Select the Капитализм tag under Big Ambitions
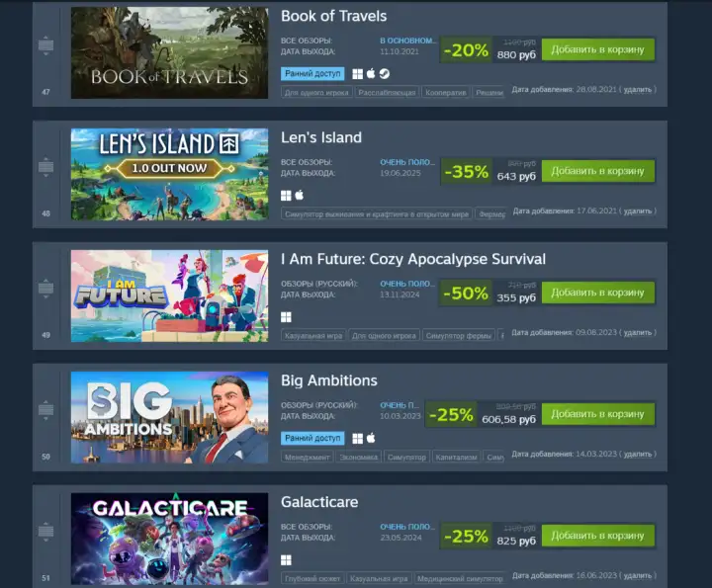Image resolution: width=712 pixels, height=588 pixels. [456, 458]
